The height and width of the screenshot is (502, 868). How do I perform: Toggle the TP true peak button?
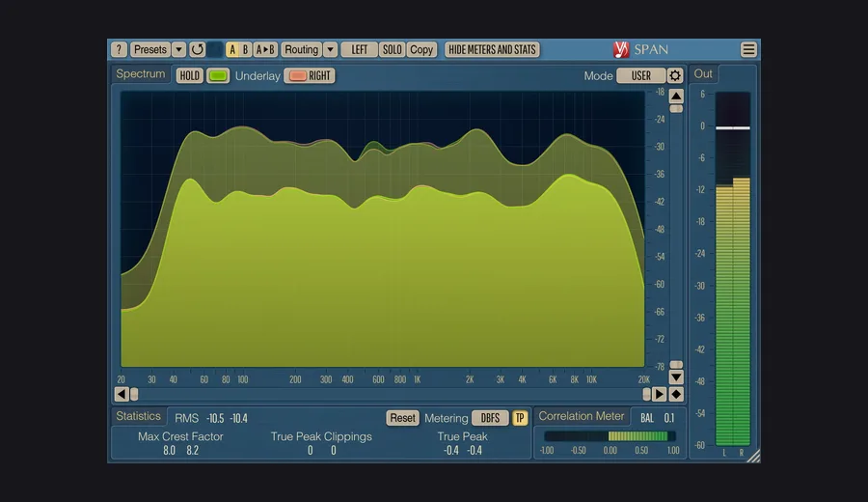(x=520, y=418)
